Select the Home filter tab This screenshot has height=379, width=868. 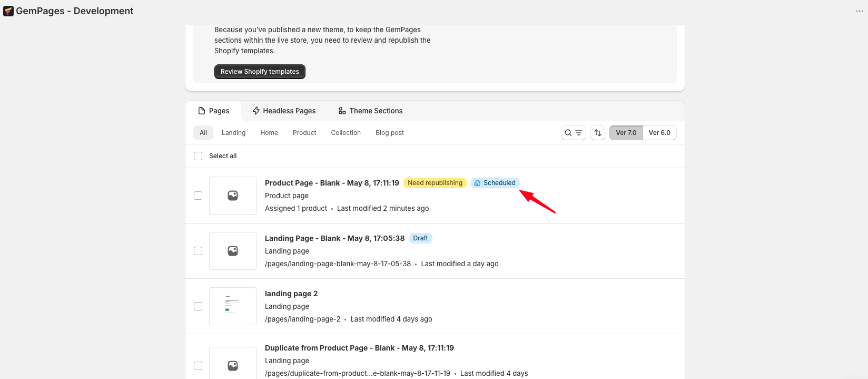pos(269,133)
